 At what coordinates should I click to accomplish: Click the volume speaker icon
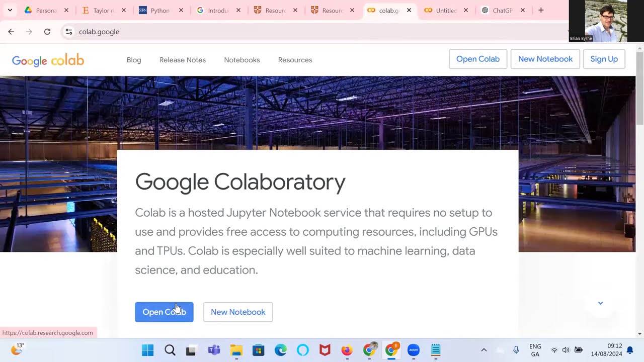(566, 350)
